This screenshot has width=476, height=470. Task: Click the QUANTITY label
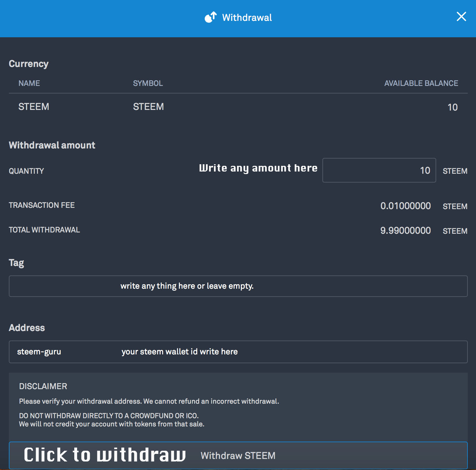[x=26, y=171]
